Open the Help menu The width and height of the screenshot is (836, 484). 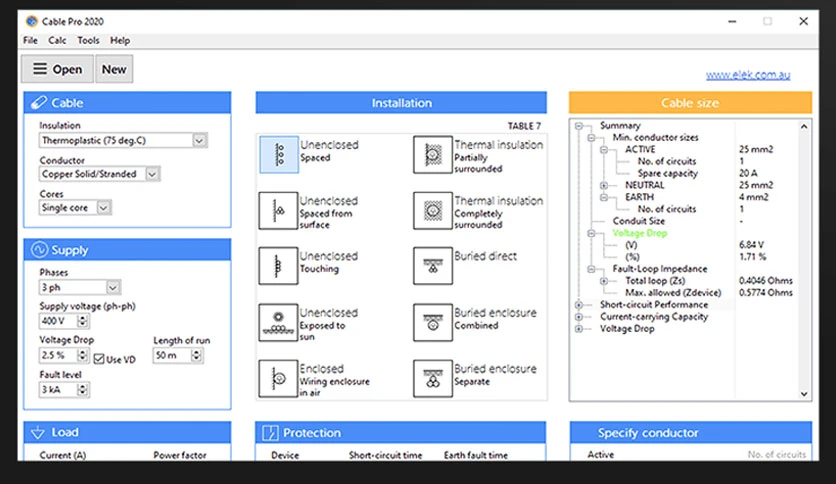(x=120, y=41)
